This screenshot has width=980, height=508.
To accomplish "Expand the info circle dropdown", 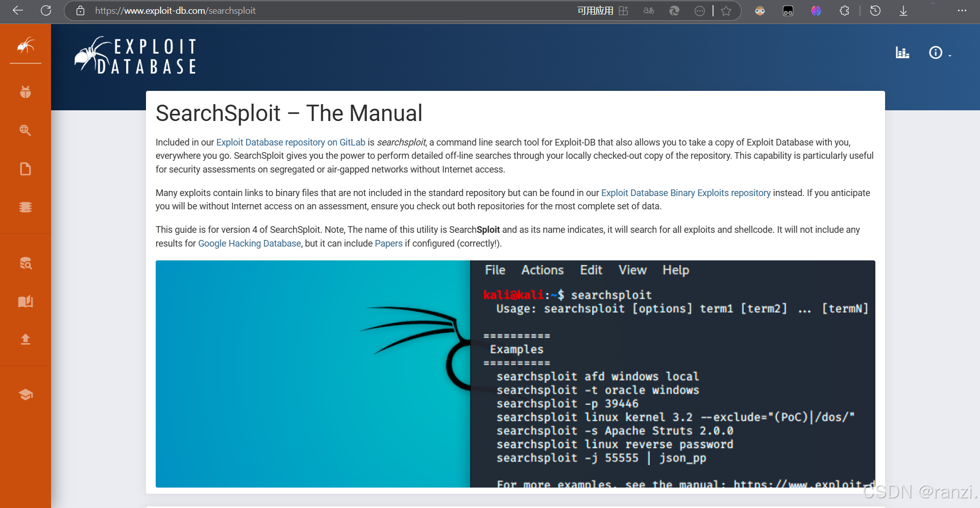I will pyautogui.click(x=940, y=53).
